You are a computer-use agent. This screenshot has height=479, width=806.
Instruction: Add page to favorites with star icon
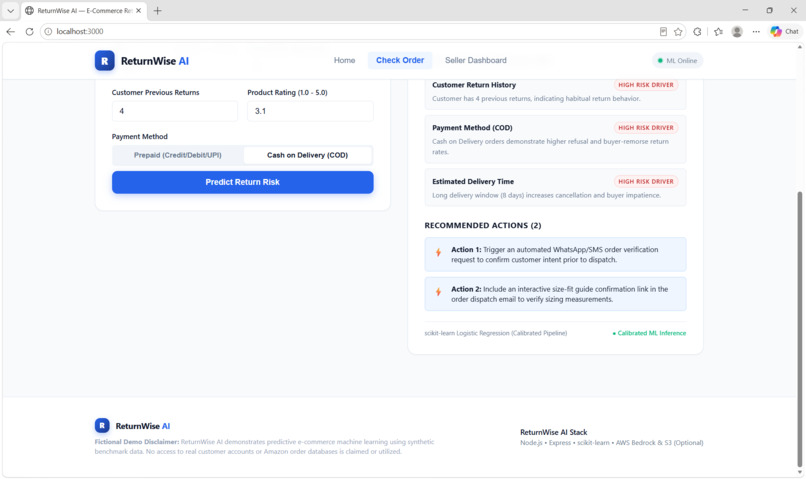(678, 31)
